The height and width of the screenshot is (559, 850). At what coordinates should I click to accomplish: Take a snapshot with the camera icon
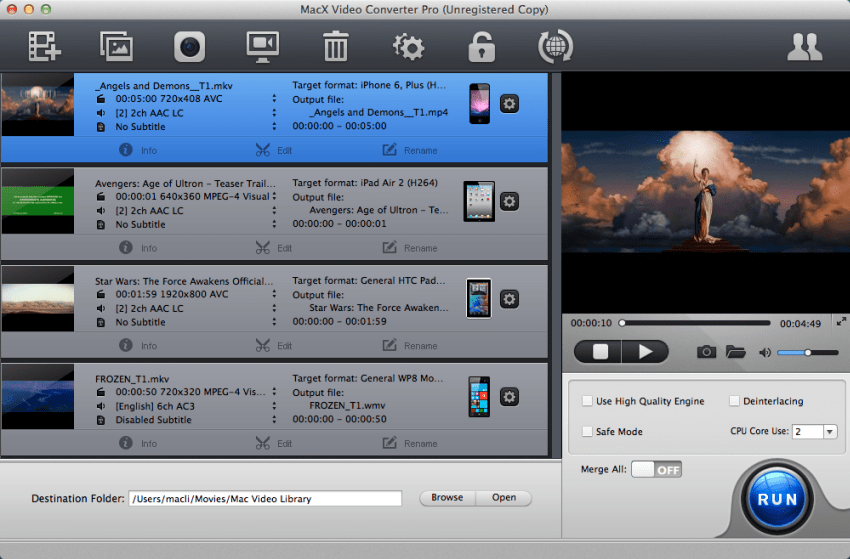pyautogui.click(x=706, y=352)
